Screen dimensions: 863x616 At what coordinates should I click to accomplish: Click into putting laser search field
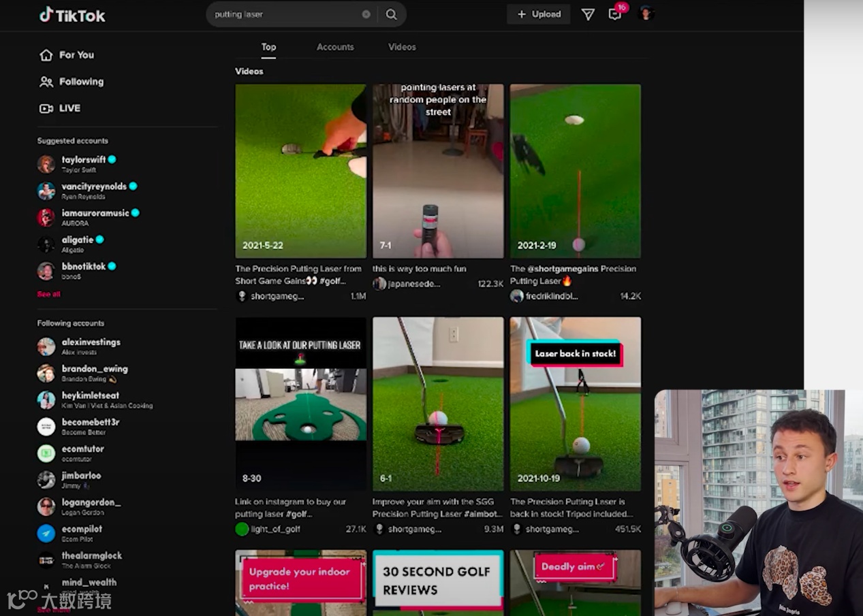click(286, 14)
